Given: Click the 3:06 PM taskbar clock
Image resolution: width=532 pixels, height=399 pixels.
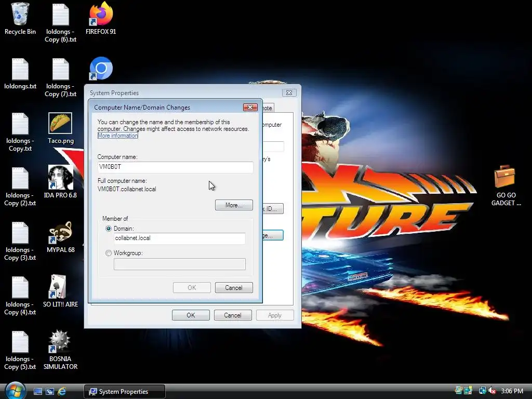Looking at the screenshot, I should (512, 391).
